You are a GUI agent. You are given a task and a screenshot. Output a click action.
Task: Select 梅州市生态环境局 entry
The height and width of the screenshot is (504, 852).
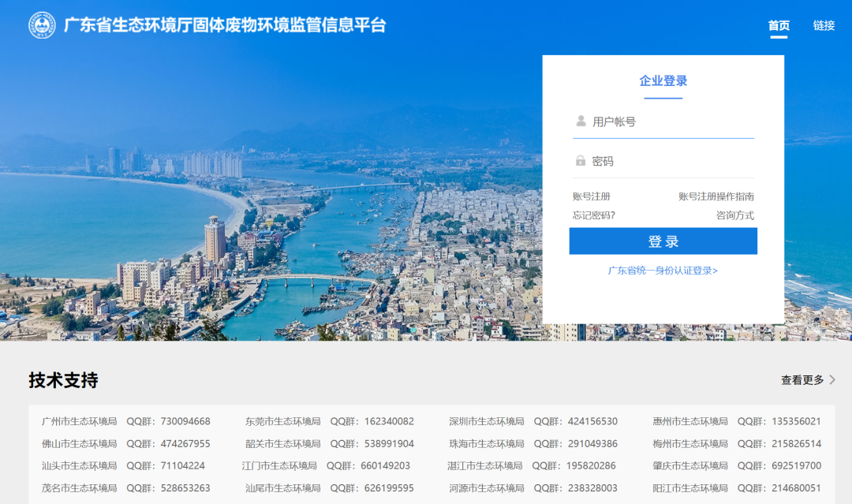point(690,444)
